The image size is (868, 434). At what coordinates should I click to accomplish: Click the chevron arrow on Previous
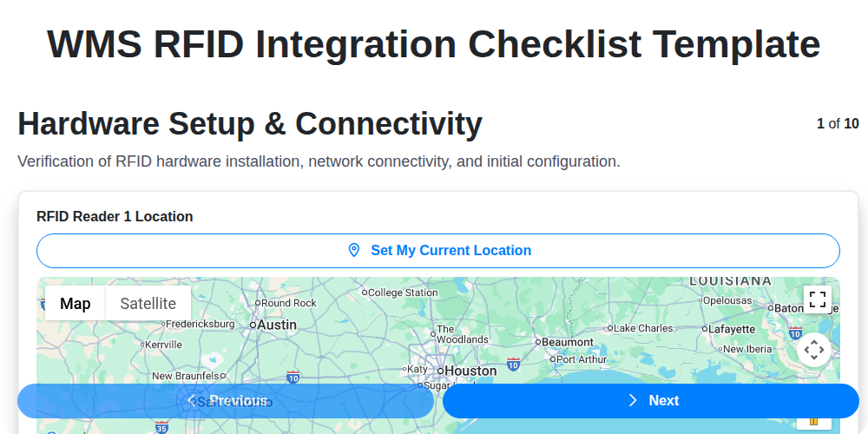click(192, 400)
